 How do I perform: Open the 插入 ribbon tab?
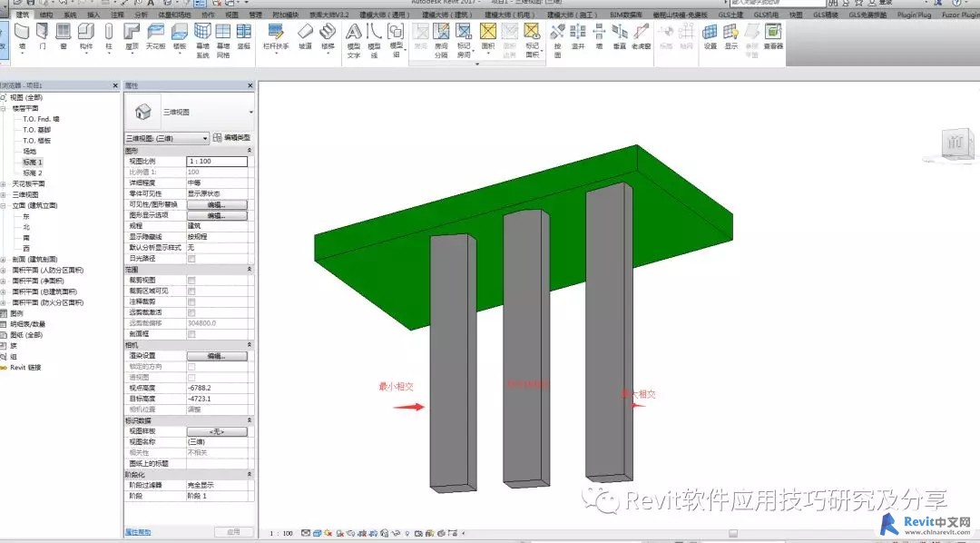tap(93, 15)
